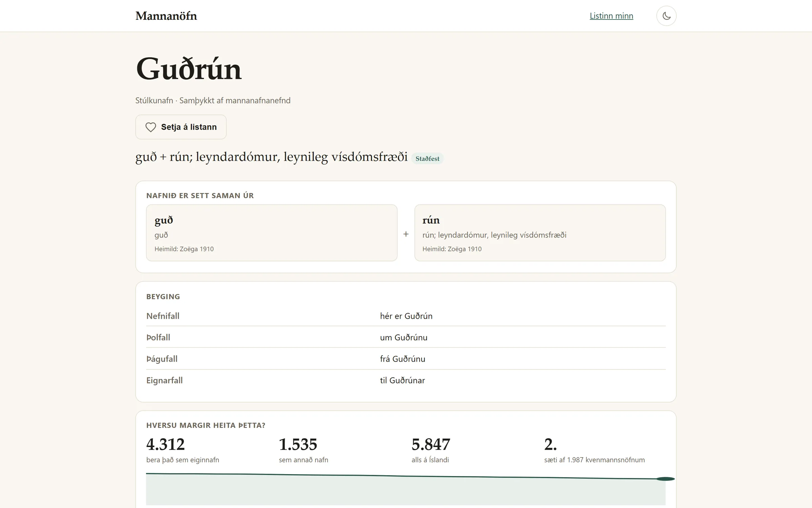Open the rún name component card
Screen dimensions: 812x508
540,233
